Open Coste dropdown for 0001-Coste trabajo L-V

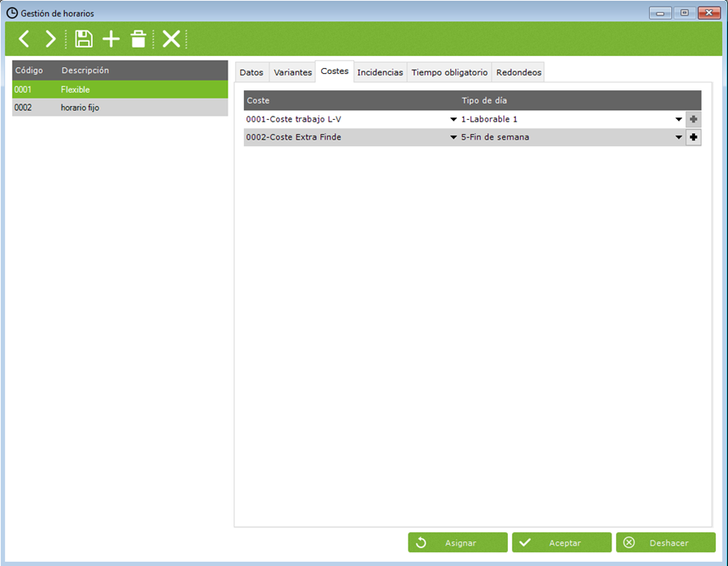coord(454,119)
